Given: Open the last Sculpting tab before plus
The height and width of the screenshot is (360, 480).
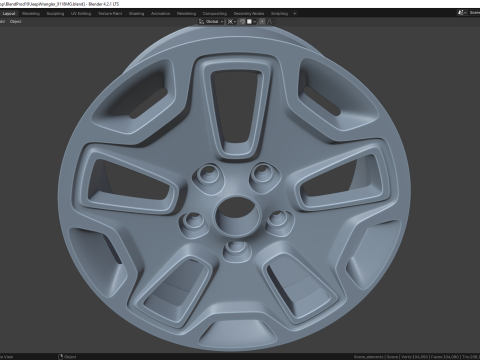Looking at the screenshot, I should click(279, 14).
